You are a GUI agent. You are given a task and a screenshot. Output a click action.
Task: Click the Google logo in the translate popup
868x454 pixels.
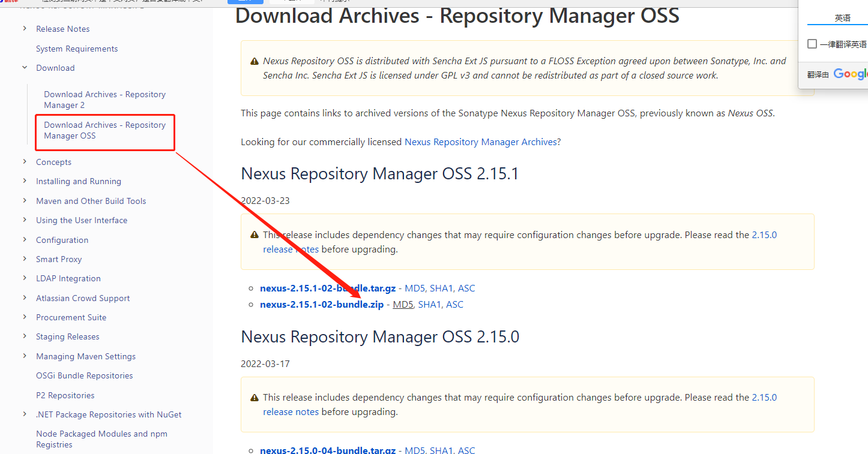851,74
